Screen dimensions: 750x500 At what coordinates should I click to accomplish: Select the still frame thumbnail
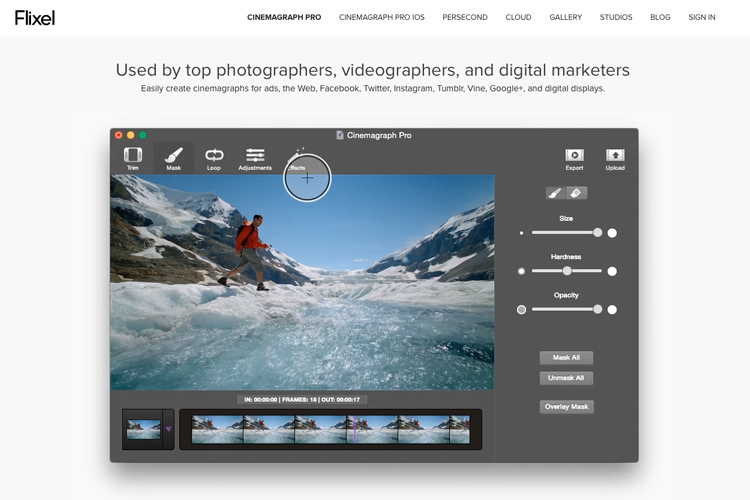143,429
